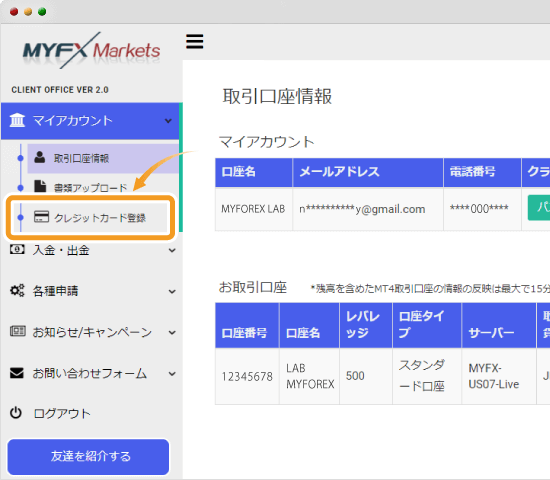Expand the 各種申請 chevron
550x480 pixels.
coord(172,292)
